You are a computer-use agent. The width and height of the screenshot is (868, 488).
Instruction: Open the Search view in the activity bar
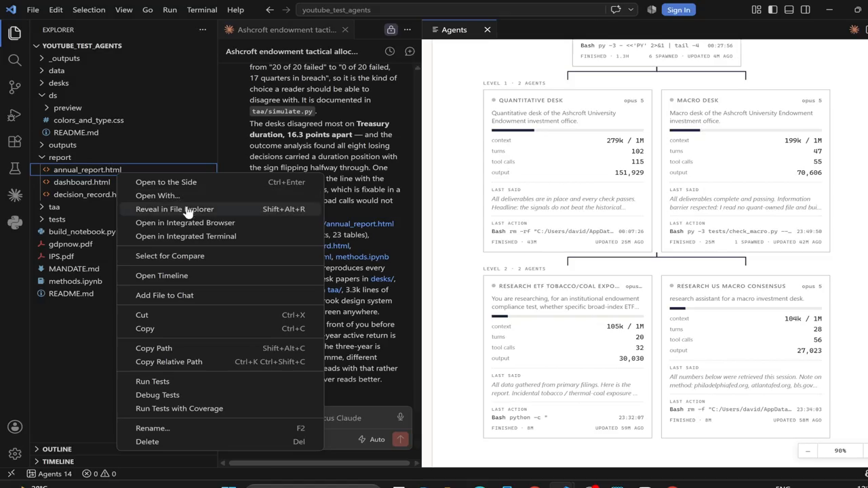(x=15, y=60)
